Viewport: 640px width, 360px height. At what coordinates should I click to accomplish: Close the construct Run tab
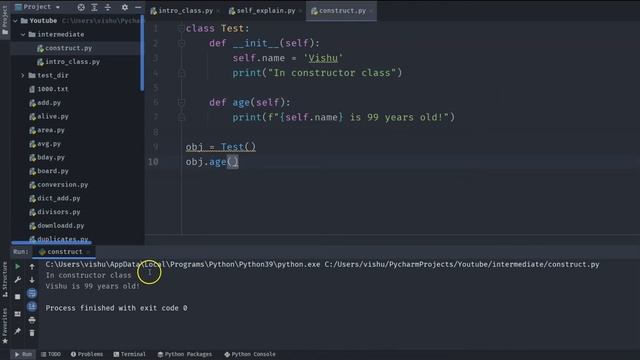pos(88,252)
